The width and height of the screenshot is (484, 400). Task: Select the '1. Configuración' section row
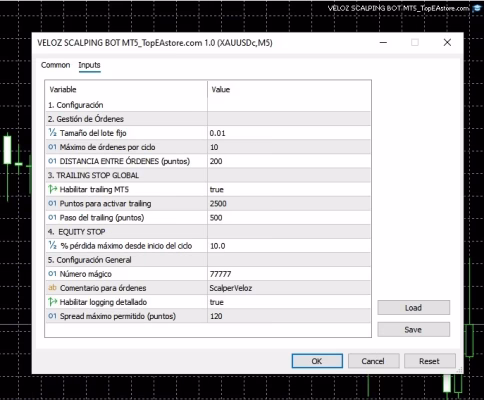(x=208, y=105)
